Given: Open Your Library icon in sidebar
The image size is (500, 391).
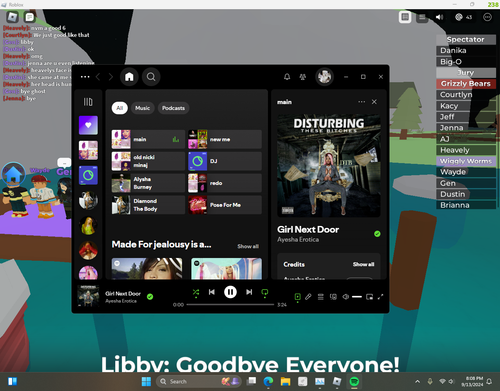Looking at the screenshot, I should (x=88, y=102).
